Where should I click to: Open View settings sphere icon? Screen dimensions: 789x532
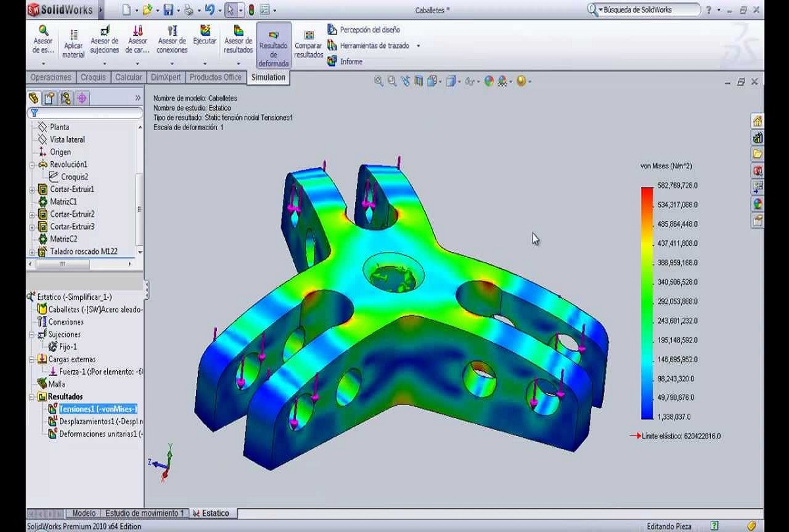coord(523,82)
